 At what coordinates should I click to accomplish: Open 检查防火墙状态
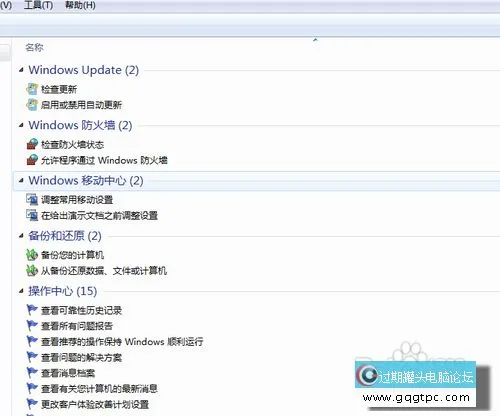[72, 145]
